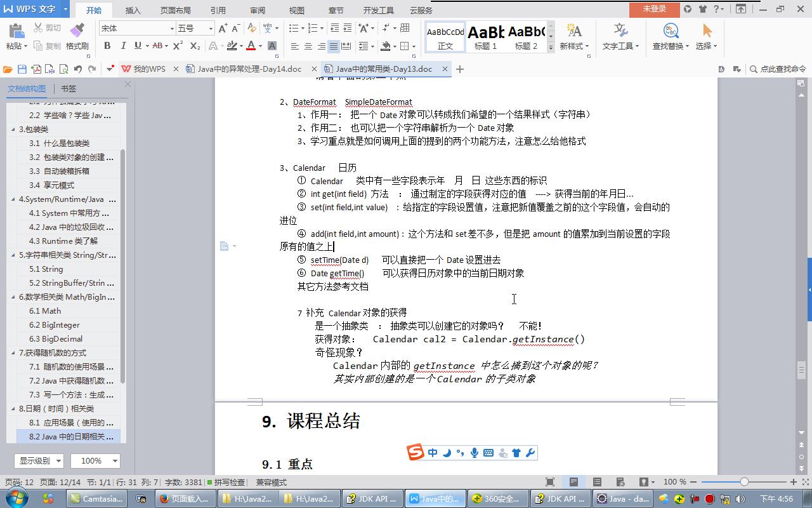Toggle italic formatting
The height and width of the screenshot is (508, 812).
122,46
